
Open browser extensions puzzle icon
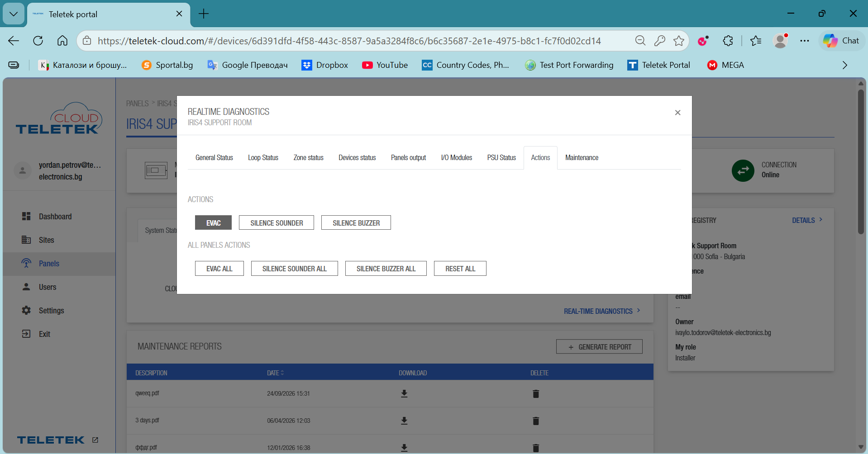pyautogui.click(x=728, y=41)
